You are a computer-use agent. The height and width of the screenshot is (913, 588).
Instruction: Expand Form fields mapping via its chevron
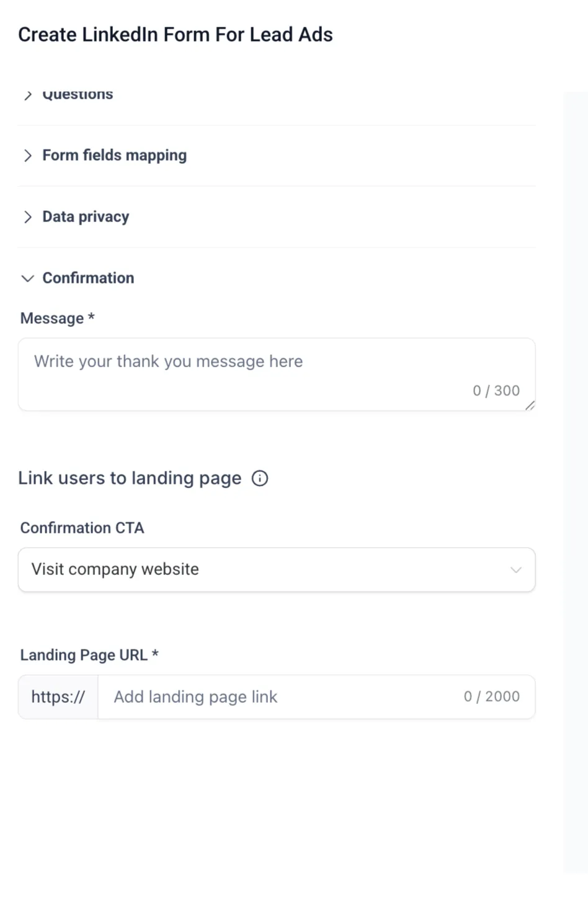point(28,156)
